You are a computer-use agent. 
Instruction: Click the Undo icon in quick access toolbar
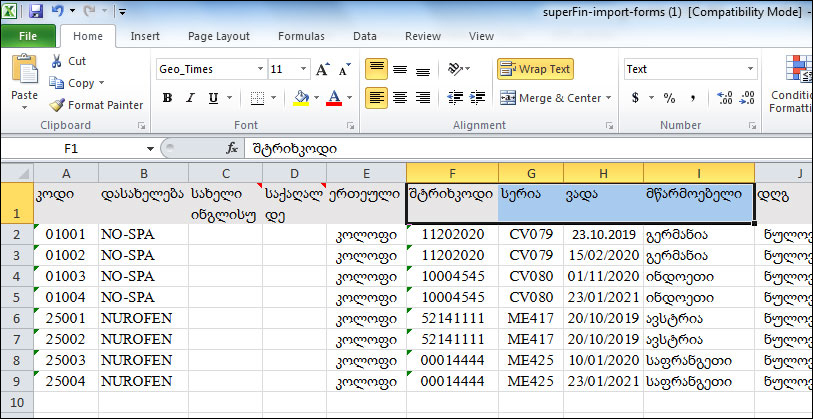[57, 10]
